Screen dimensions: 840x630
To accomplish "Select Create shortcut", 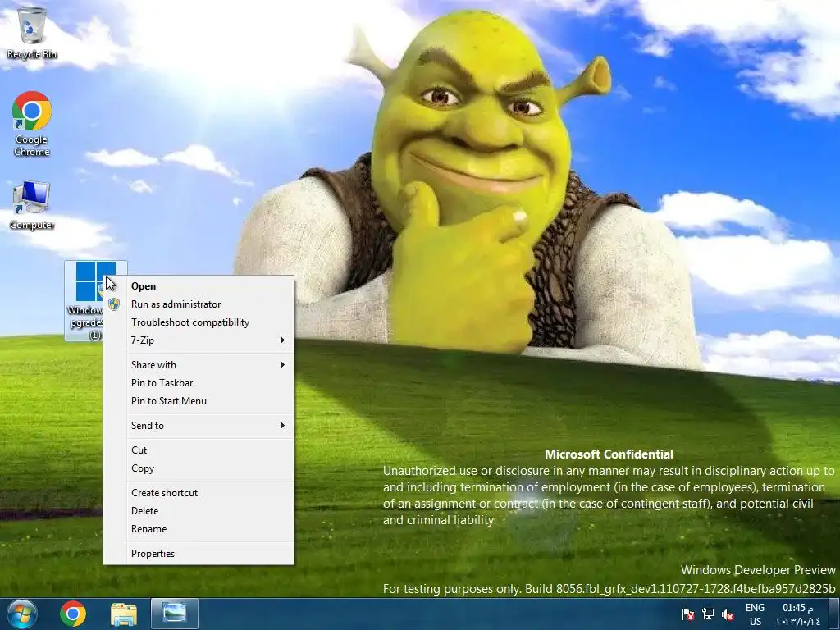I will click(x=199, y=493).
